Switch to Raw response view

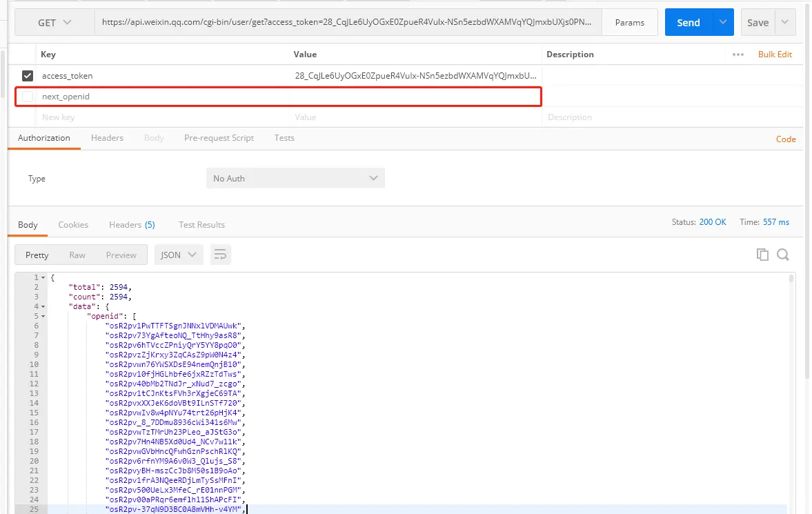point(77,255)
